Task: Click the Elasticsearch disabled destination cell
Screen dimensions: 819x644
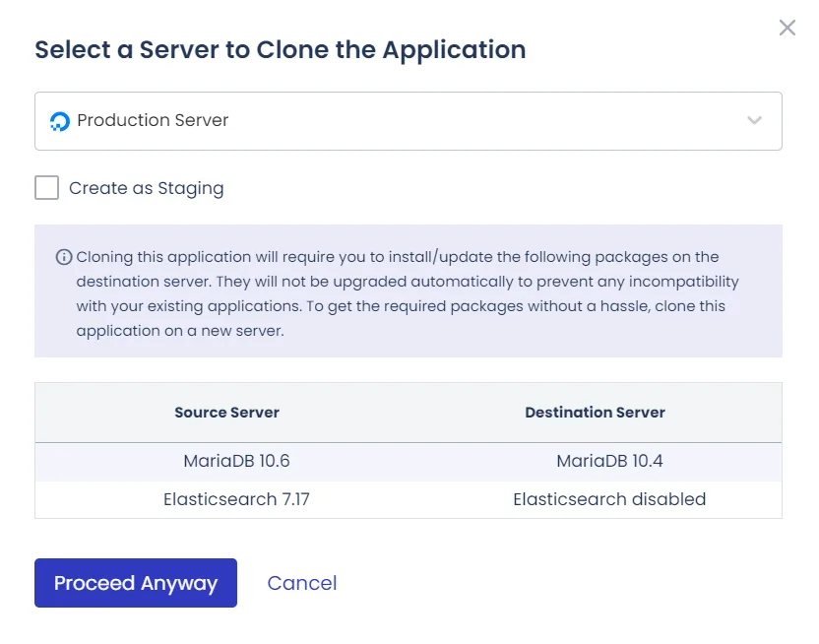Action: 609,499
